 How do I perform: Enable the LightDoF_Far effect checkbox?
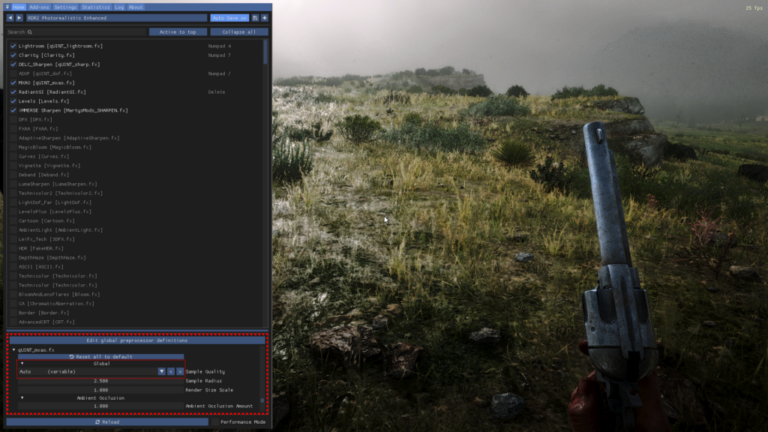[x=14, y=202]
